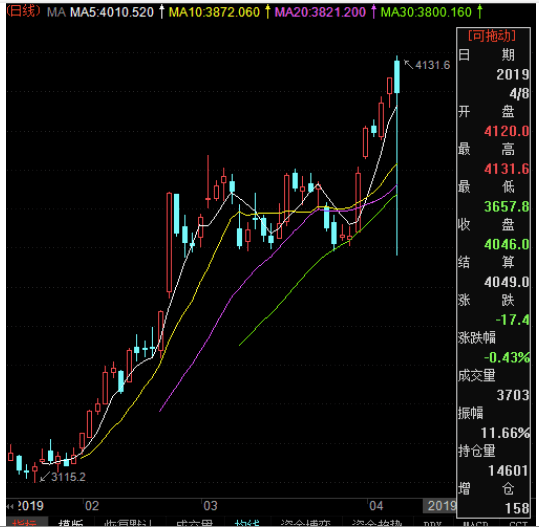Select the highlighted 均线 tab
The height and width of the screenshot is (527, 539).
247,523
